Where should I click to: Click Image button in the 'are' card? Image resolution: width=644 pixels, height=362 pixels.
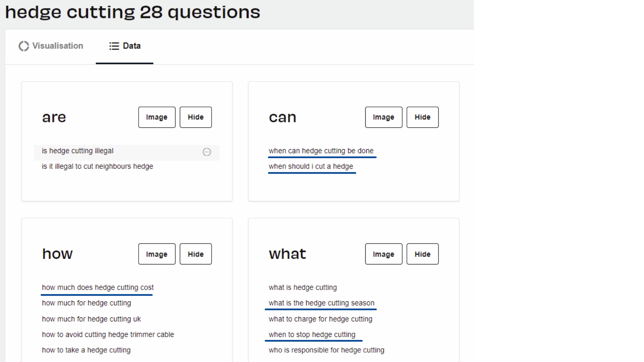coord(157,117)
